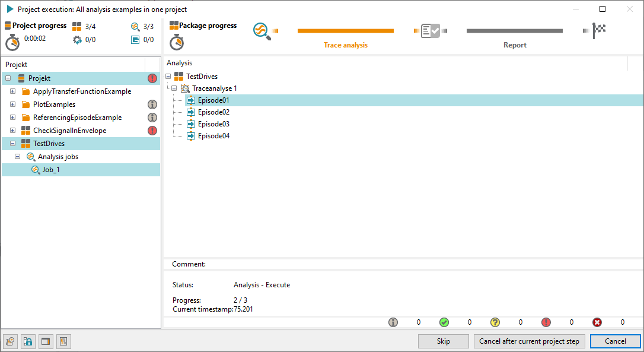644x352 pixels.
Task: Collapse the Traceanalyse 1 node
Action: pos(174,88)
